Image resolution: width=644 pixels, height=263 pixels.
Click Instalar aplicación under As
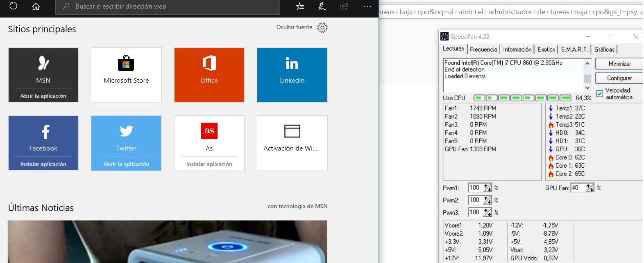[x=209, y=164]
